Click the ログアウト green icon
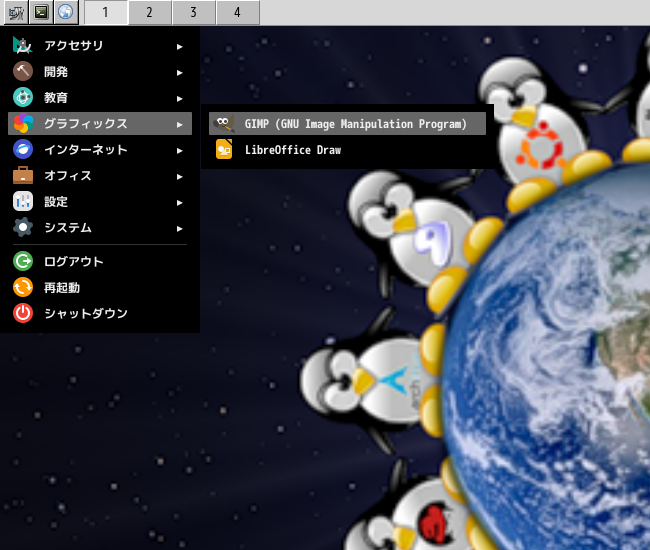The width and height of the screenshot is (650, 550). click(x=23, y=262)
